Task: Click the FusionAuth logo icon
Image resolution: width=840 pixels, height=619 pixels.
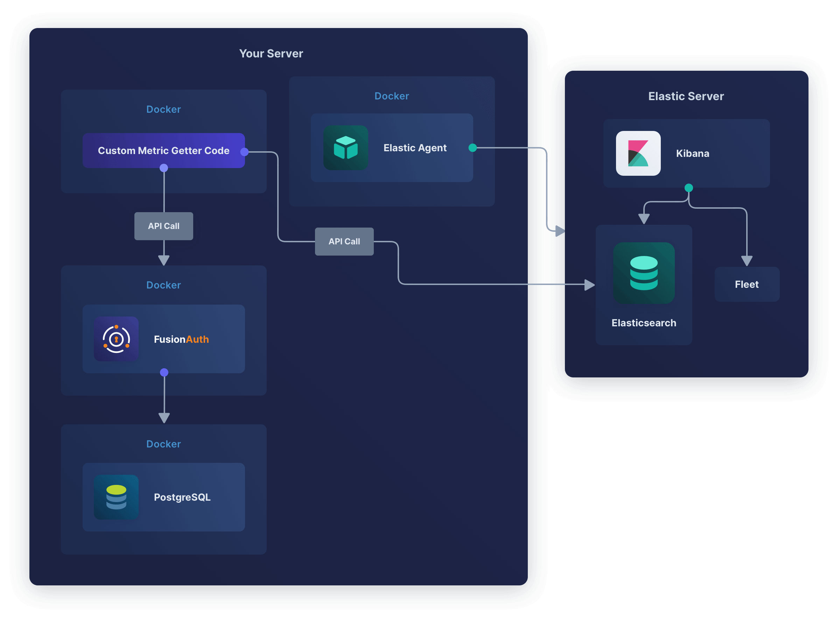Action: (116, 339)
